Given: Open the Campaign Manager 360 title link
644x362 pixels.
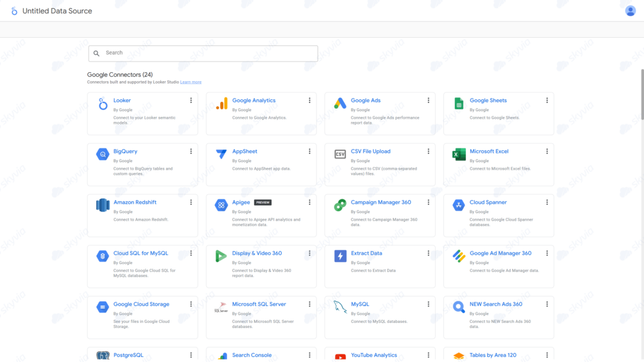Looking at the screenshot, I should pyautogui.click(x=380, y=202).
